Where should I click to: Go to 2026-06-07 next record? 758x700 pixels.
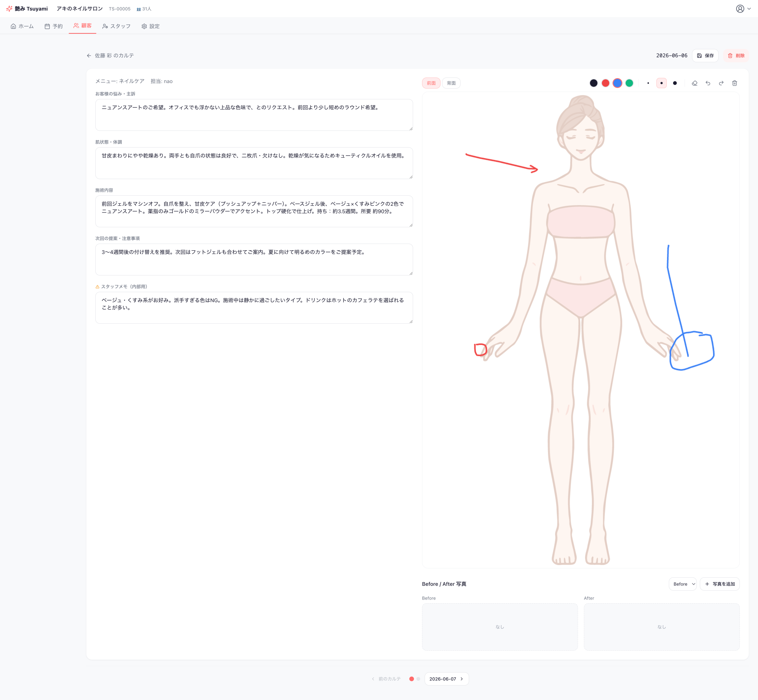(x=446, y=679)
